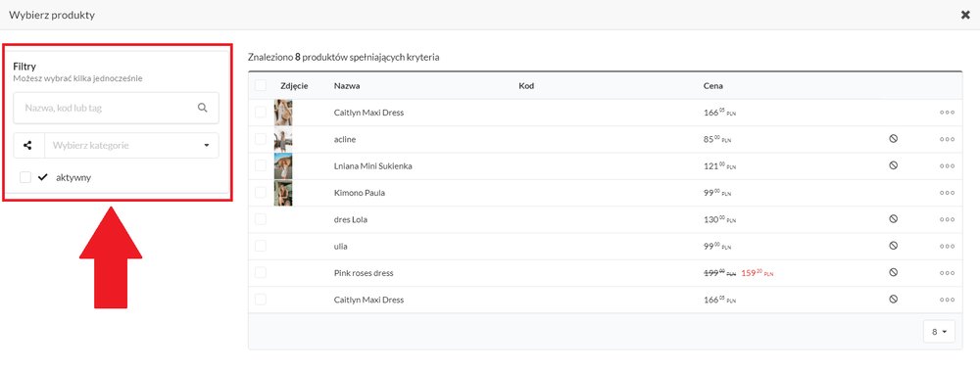Open the three-dot menu for acline
Screen dimensions: 980x371
(x=947, y=140)
